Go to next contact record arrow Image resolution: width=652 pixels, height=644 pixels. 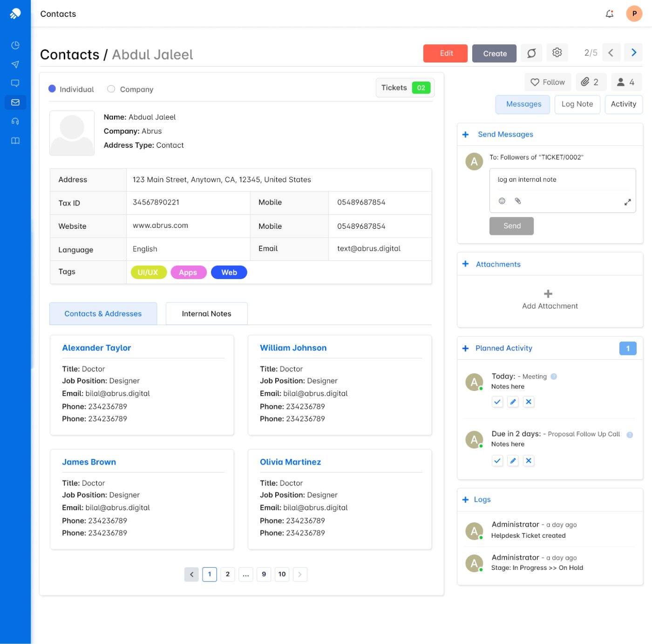click(x=633, y=53)
